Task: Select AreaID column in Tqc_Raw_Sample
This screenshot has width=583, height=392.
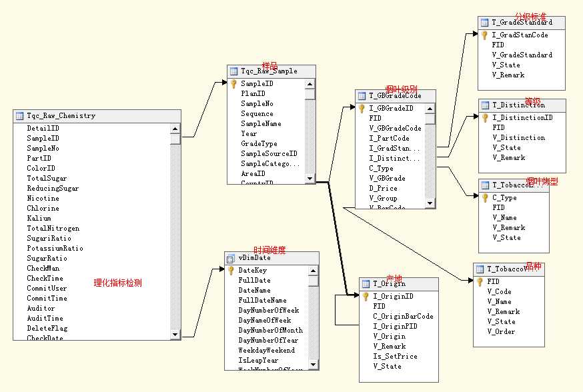Action: (266, 174)
